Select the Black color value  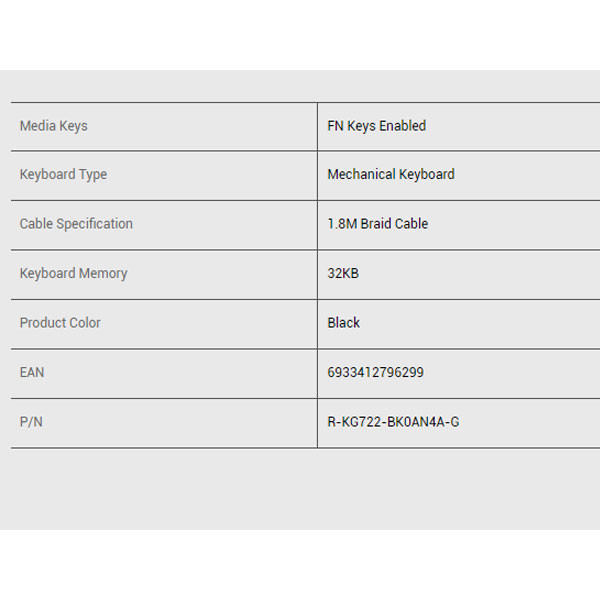343,323
